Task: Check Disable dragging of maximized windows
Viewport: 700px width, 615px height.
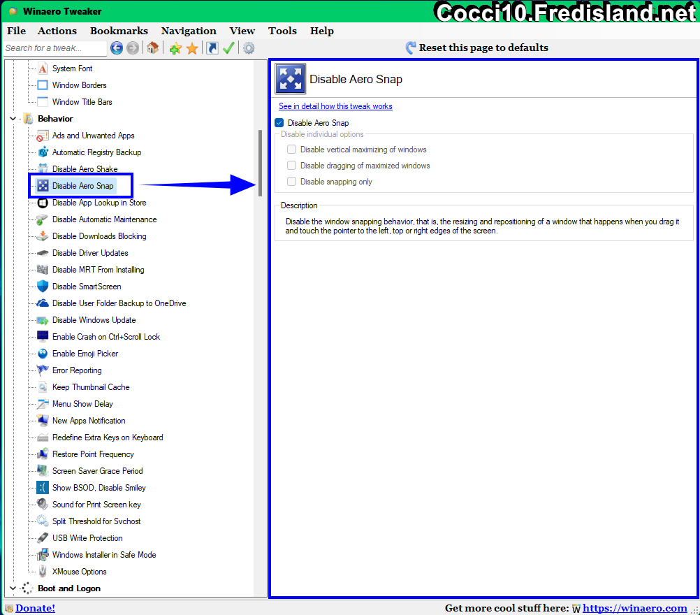Action: 291,165
